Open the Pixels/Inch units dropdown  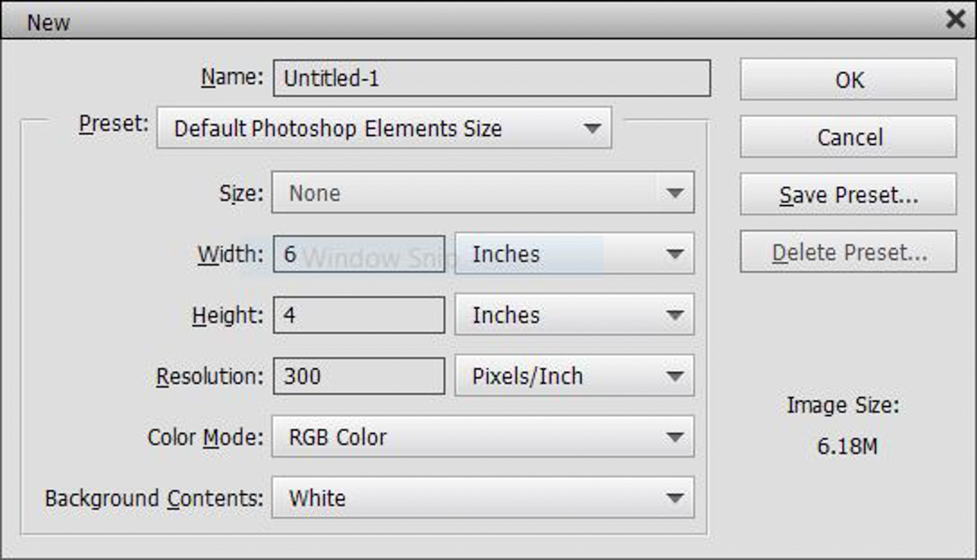[574, 376]
